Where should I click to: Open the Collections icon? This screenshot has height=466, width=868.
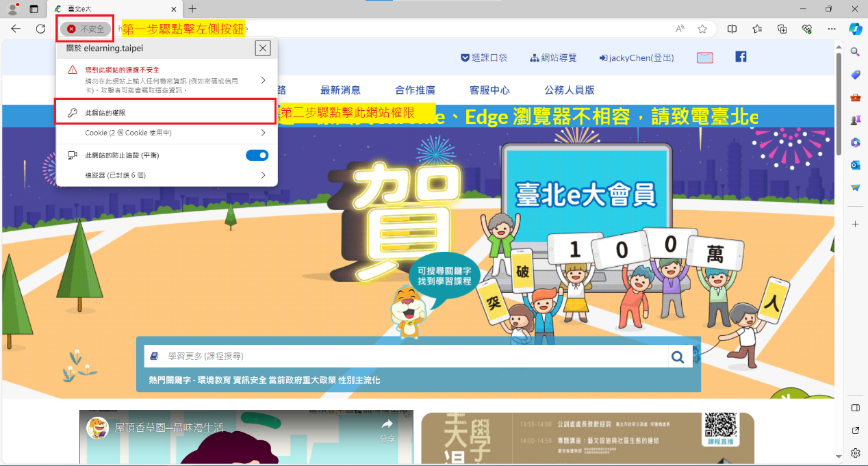782,29
